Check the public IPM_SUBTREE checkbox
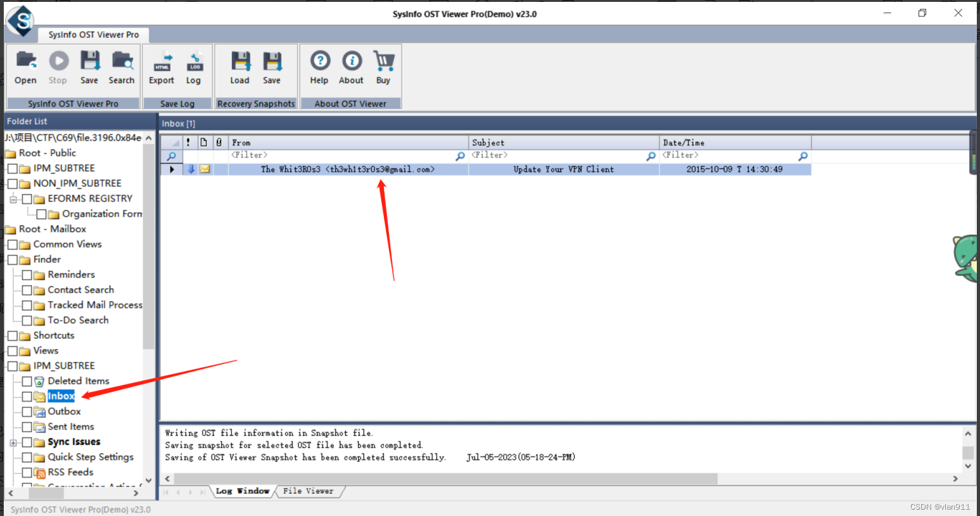Image resolution: width=980 pixels, height=516 pixels. (12, 168)
